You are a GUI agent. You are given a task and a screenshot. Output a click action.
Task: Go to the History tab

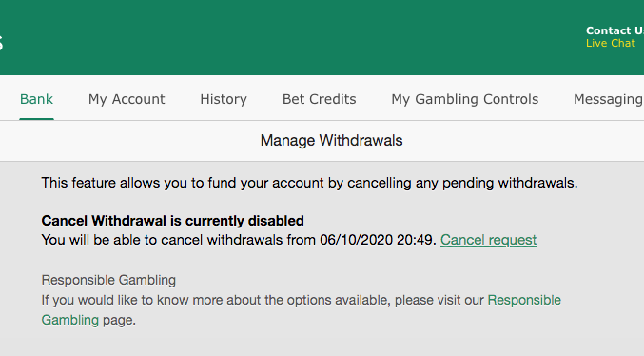[224, 99]
